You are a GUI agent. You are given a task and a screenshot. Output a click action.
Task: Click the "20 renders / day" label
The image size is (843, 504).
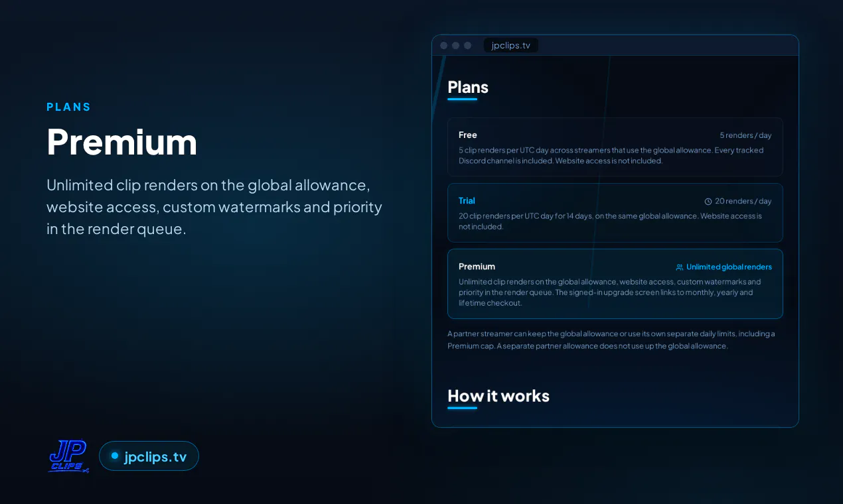point(743,201)
